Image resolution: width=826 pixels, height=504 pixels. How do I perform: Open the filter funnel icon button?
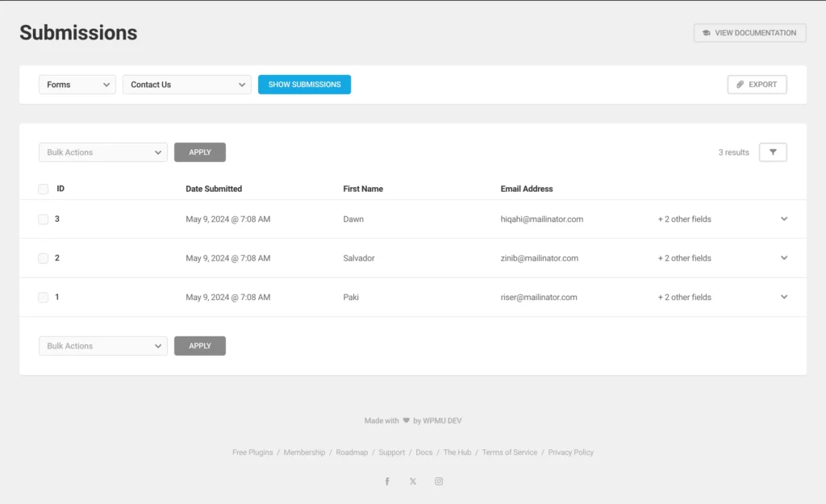coord(773,152)
